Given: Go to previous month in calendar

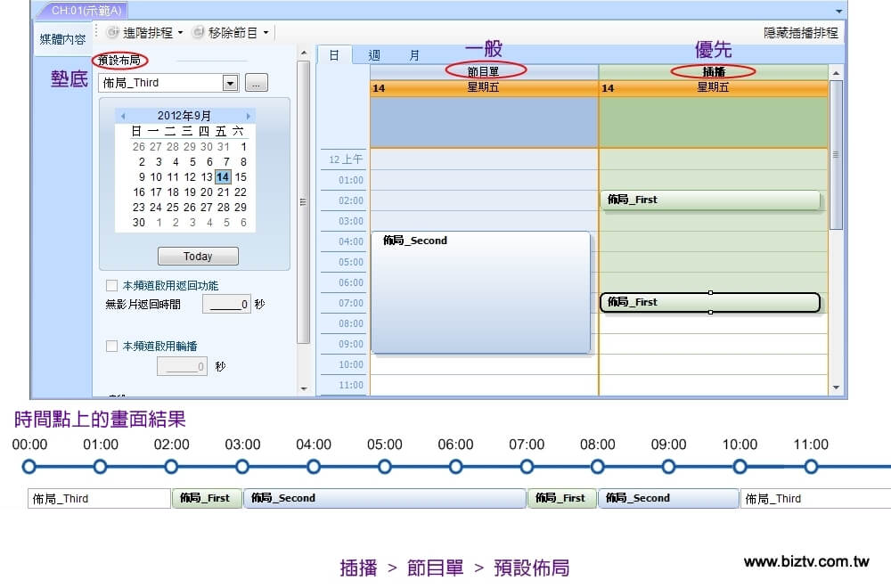Looking at the screenshot, I should point(123,116).
